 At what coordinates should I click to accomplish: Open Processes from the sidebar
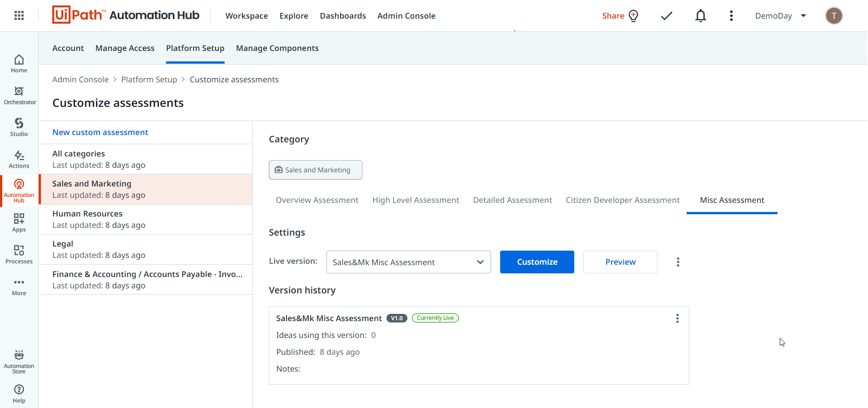19,255
